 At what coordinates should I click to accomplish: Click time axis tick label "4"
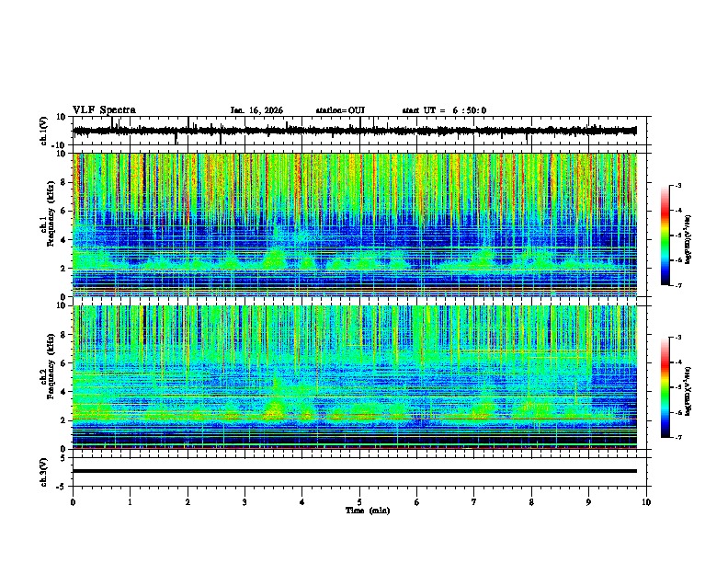tap(302, 502)
